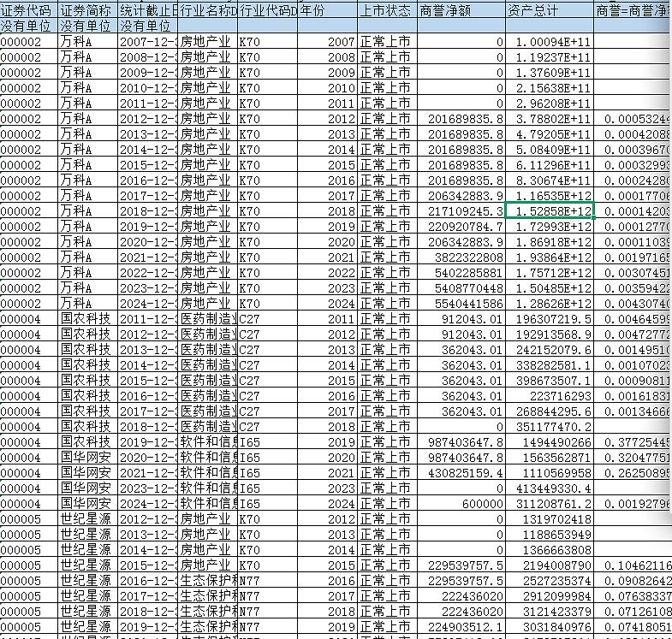Select 国华网安 name cell in 2020 row
The image size is (672, 639).
[x=88, y=458]
